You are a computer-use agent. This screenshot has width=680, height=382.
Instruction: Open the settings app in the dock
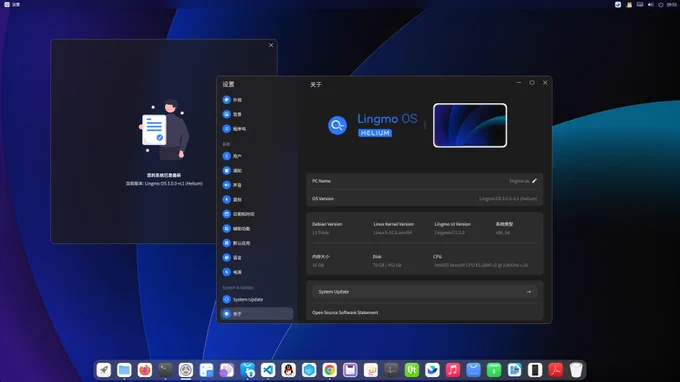[x=186, y=370]
